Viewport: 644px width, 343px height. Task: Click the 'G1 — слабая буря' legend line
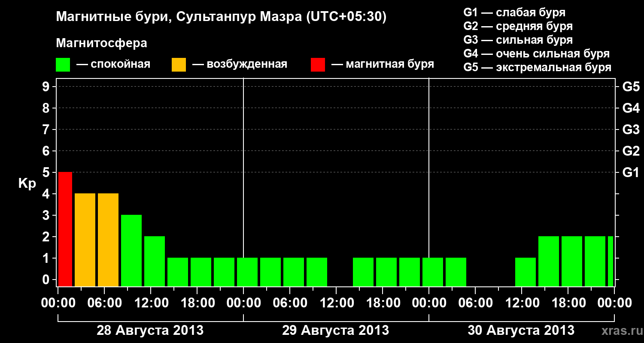coord(514,12)
